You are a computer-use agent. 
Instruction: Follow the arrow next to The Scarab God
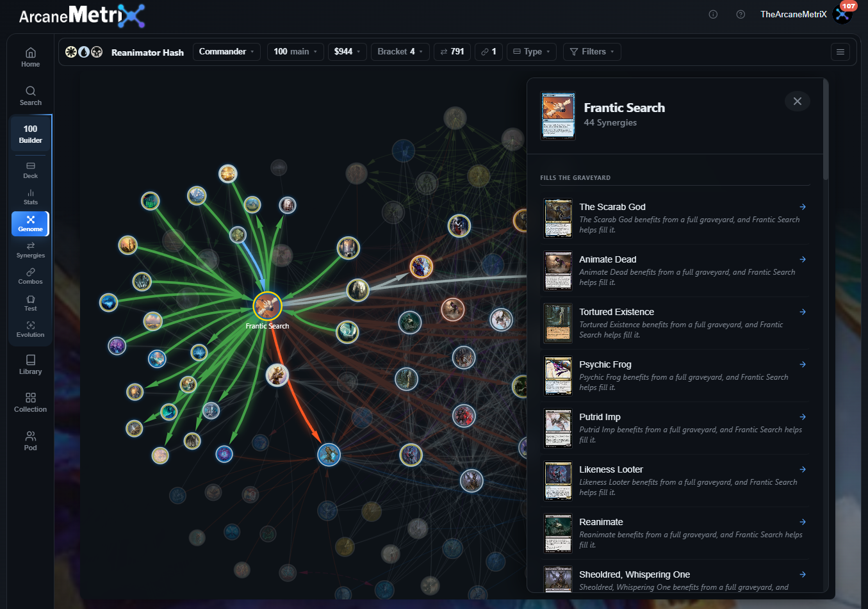(x=803, y=207)
